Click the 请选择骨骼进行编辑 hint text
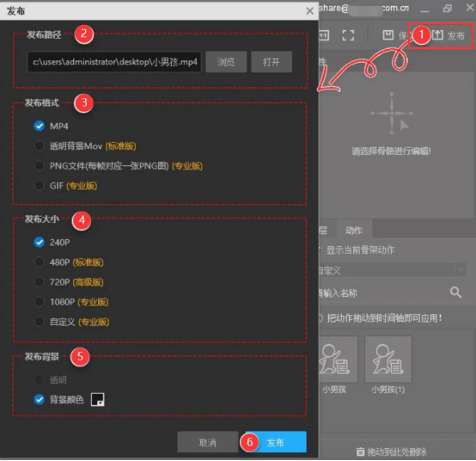The height and width of the screenshot is (461, 476). (x=391, y=151)
